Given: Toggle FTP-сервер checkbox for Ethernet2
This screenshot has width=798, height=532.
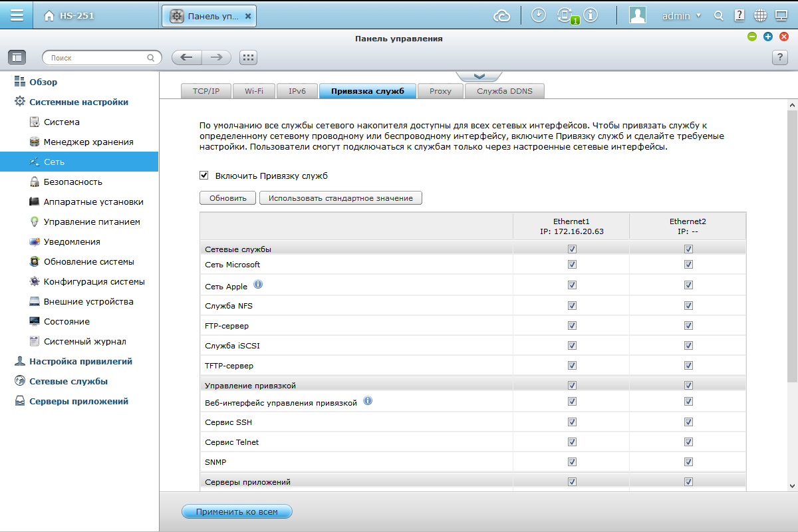Looking at the screenshot, I should tap(688, 326).
